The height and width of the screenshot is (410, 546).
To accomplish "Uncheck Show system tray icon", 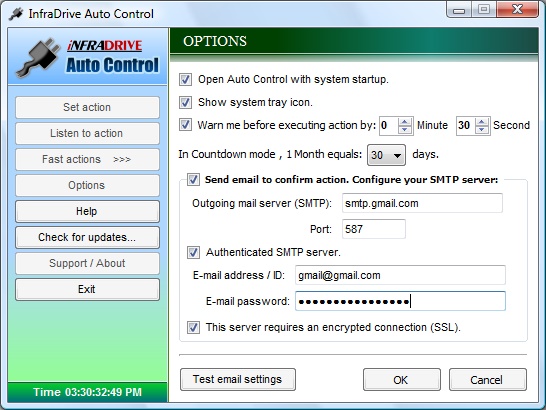I will [x=185, y=102].
